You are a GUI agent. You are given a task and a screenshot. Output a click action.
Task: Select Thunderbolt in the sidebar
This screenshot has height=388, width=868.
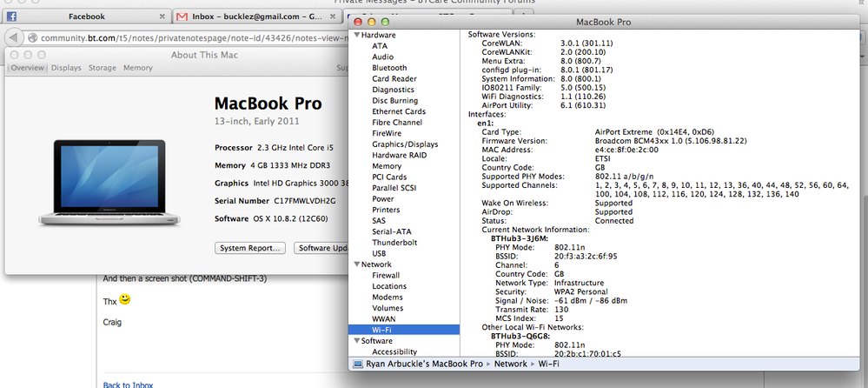tap(394, 243)
